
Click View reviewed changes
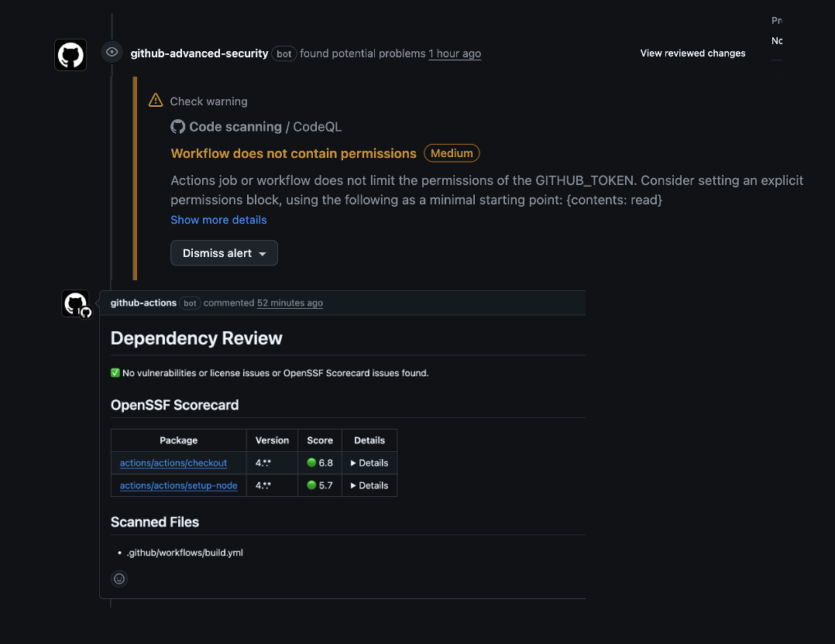(x=692, y=53)
